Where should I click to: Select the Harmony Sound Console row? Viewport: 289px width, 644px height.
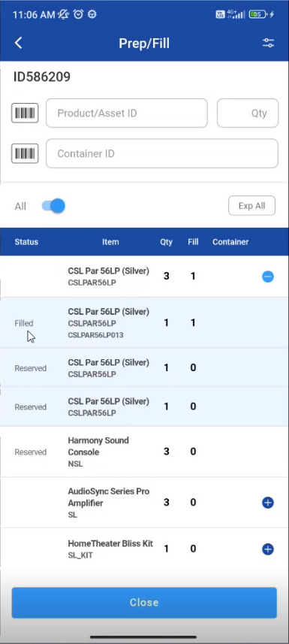[144, 452]
